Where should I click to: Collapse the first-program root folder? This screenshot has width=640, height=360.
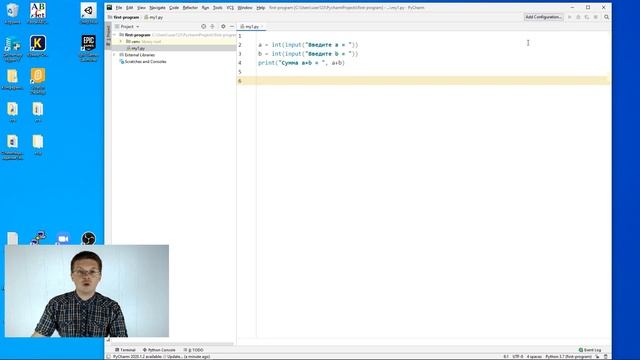[x=115, y=35]
